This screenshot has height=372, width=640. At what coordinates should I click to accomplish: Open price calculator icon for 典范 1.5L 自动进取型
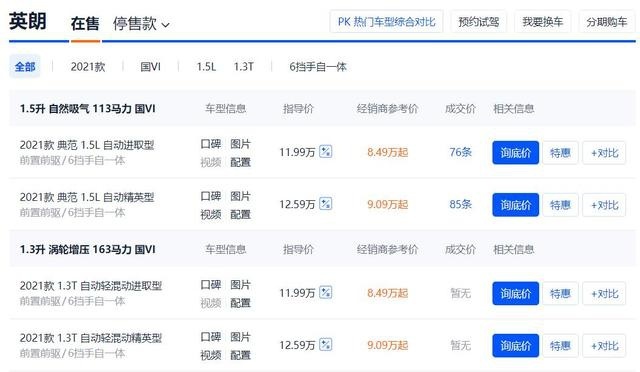[x=325, y=151]
